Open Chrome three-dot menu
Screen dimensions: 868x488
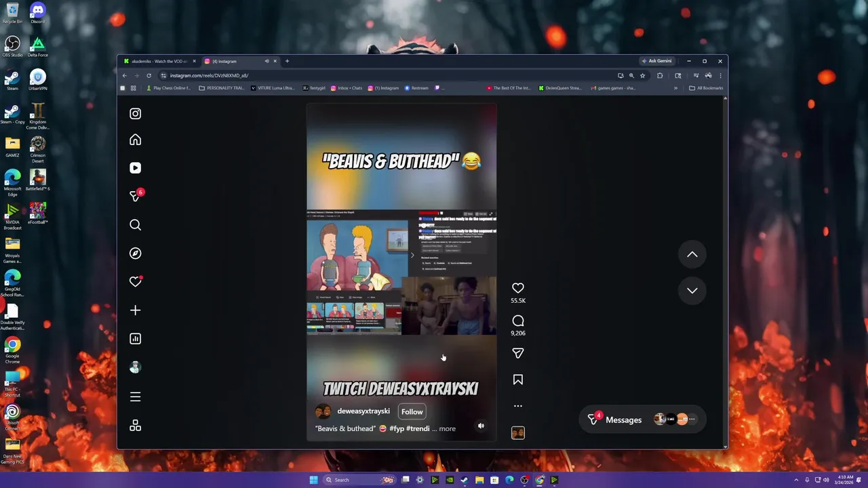click(720, 75)
